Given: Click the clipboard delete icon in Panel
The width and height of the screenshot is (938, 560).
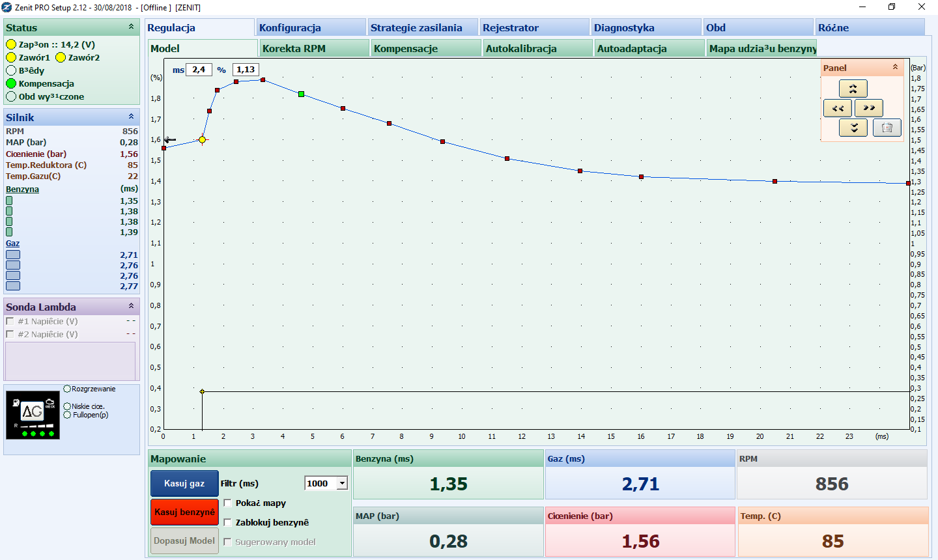Looking at the screenshot, I should click(887, 128).
